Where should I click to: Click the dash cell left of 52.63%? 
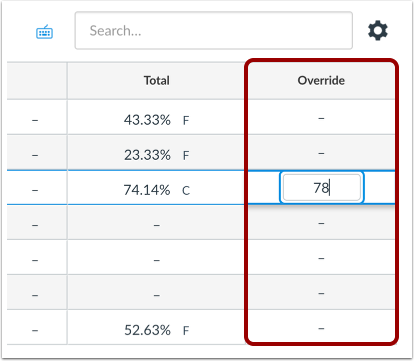[x=35, y=327]
